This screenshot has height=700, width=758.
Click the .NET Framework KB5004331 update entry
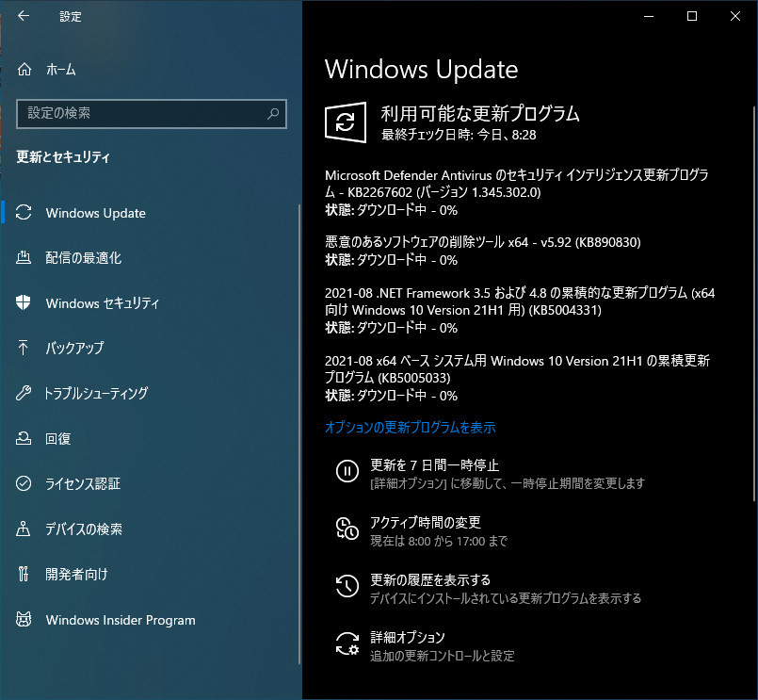coord(520,310)
